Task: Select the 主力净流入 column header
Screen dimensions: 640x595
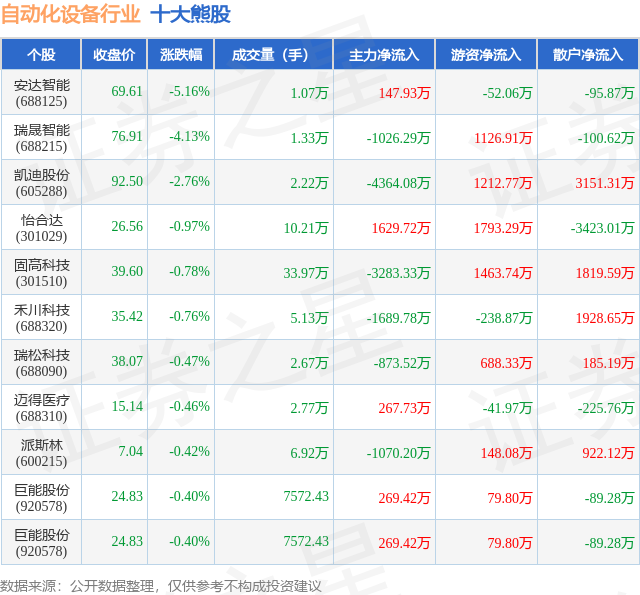Action: pyautogui.click(x=384, y=55)
